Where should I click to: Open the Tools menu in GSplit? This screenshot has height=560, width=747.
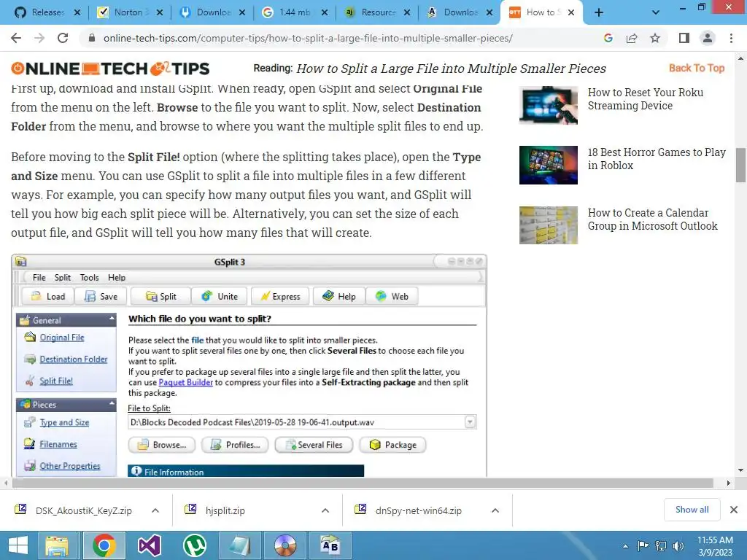(x=89, y=278)
